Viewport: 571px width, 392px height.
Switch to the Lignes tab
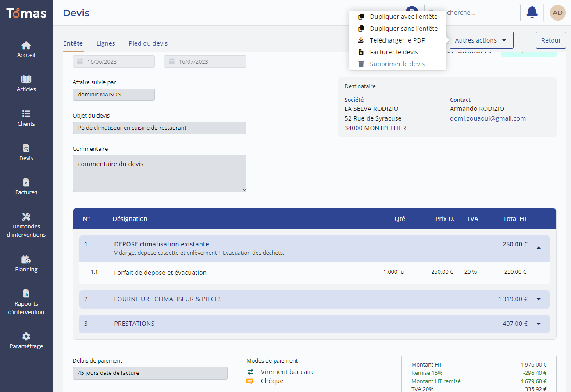pos(106,43)
